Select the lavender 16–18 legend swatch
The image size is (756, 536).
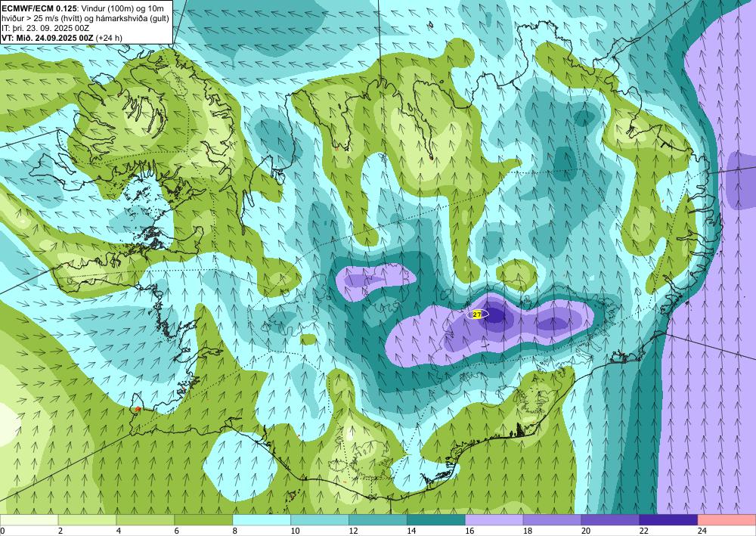(494, 520)
